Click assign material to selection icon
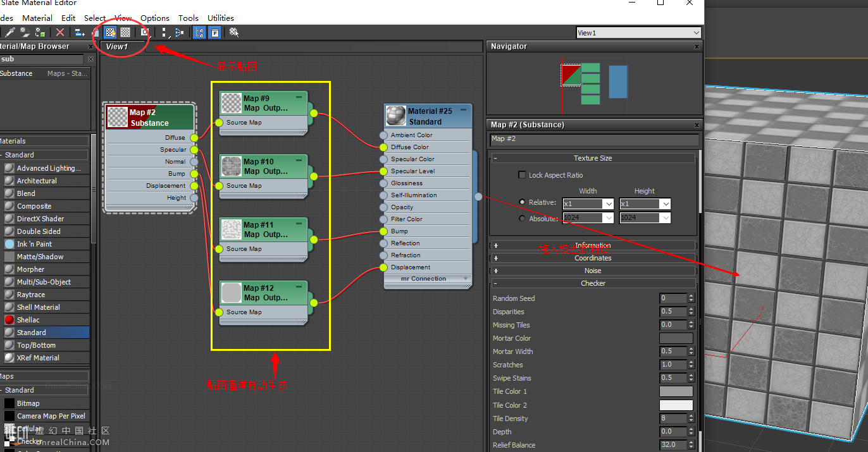This screenshot has height=452, width=868. [x=40, y=32]
